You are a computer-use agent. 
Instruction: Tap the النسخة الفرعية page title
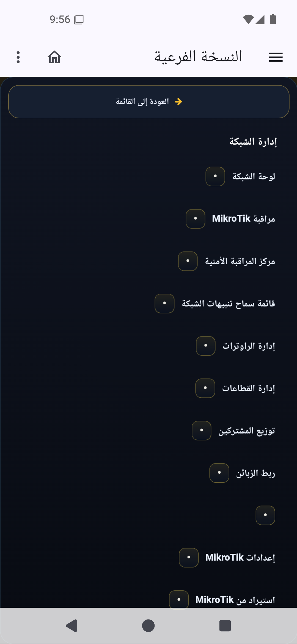tap(198, 57)
